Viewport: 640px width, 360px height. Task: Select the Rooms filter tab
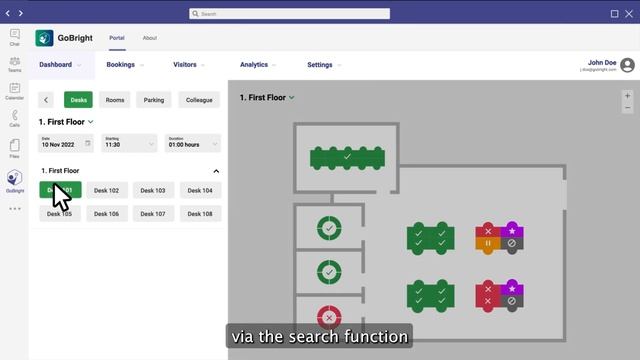(115, 100)
